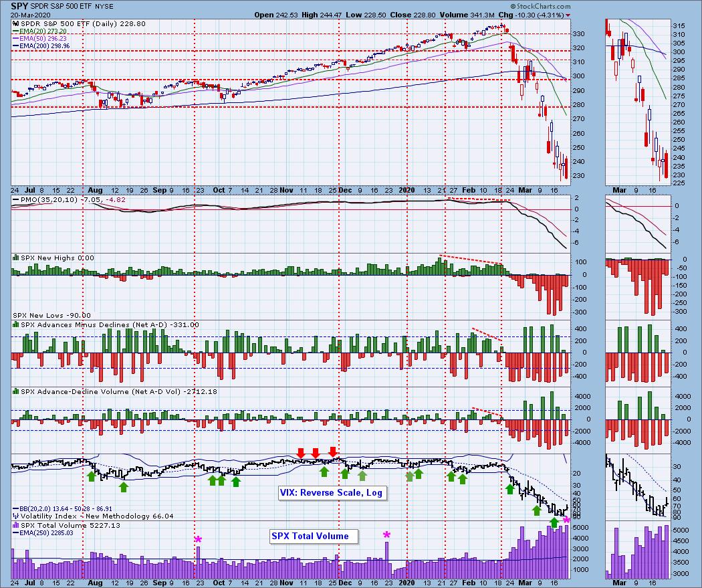Screen dimensions: 702x588
Task: Click the bar icon beside SPX Advances Minus Declines
Action: [16, 324]
